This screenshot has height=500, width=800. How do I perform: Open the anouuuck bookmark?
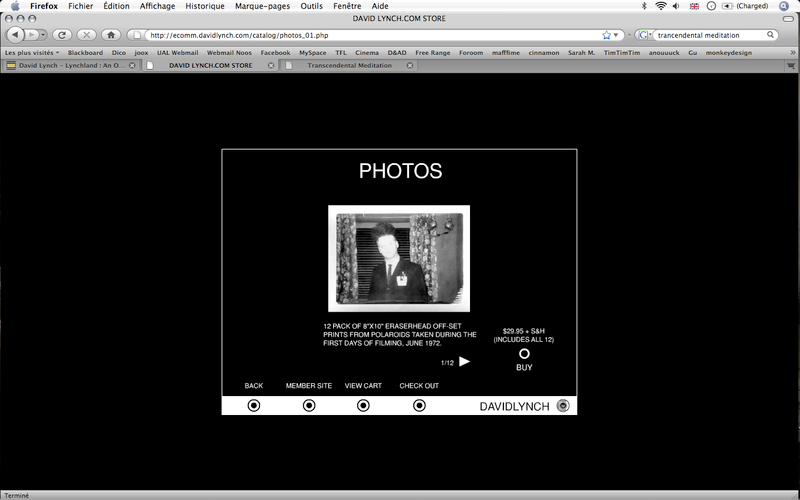[664, 53]
